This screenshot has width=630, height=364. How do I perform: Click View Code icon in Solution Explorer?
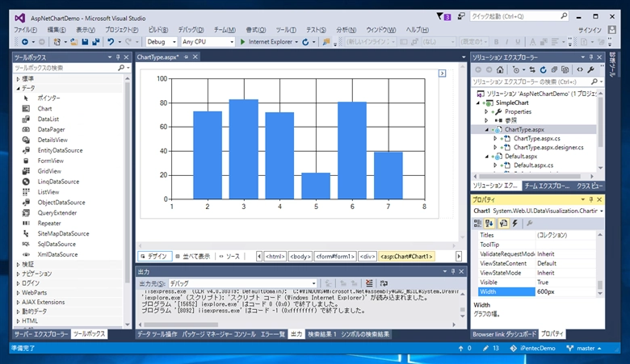tap(580, 70)
